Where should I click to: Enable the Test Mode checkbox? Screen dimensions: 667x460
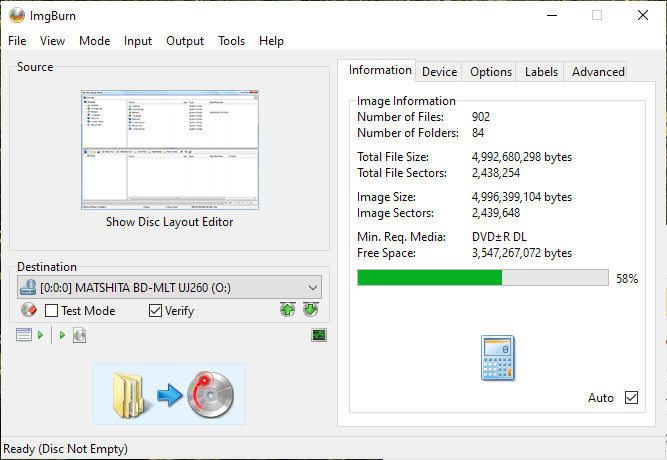tap(52, 311)
